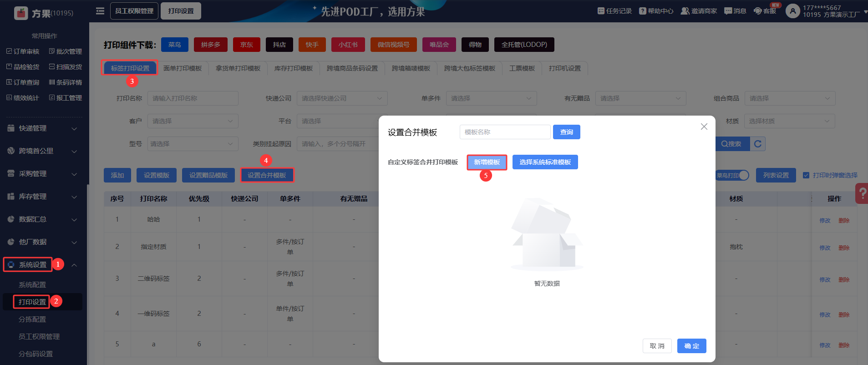Image resolution: width=868 pixels, height=365 pixels.
Task: Open the 扫描发货 shortcut
Action: [66, 67]
